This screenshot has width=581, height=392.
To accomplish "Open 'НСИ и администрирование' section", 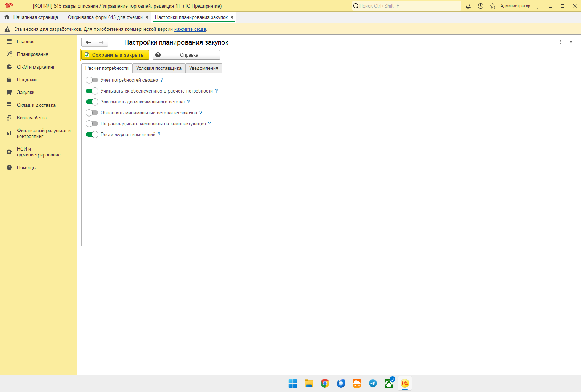I will click(39, 152).
